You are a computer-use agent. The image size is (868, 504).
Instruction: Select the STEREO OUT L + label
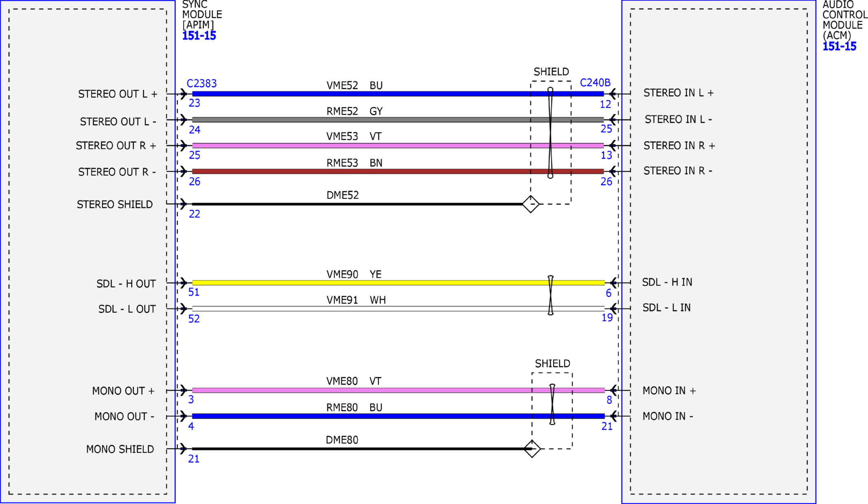point(118,94)
